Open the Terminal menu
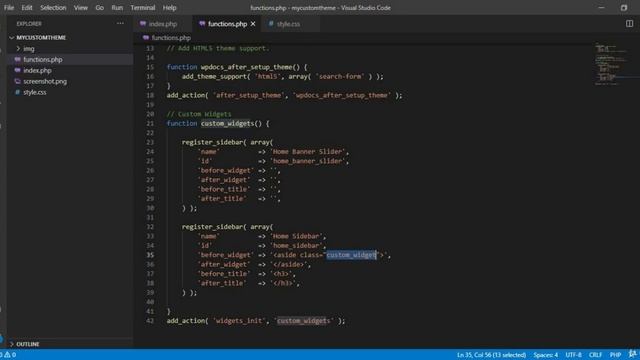The image size is (640, 360). [x=143, y=8]
